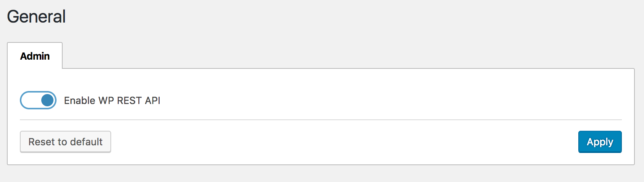Image resolution: width=644 pixels, height=182 pixels.
Task: Click the General page heading
Action: (36, 17)
